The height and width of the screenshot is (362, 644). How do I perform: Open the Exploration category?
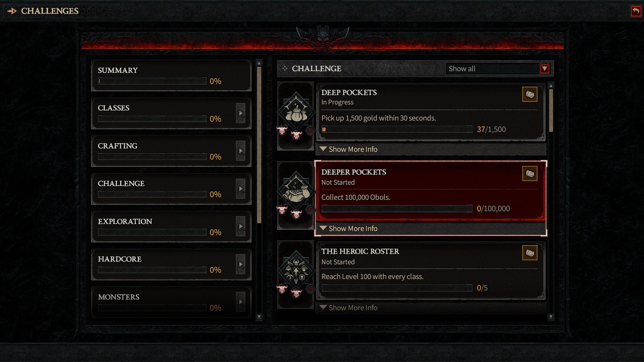171,227
